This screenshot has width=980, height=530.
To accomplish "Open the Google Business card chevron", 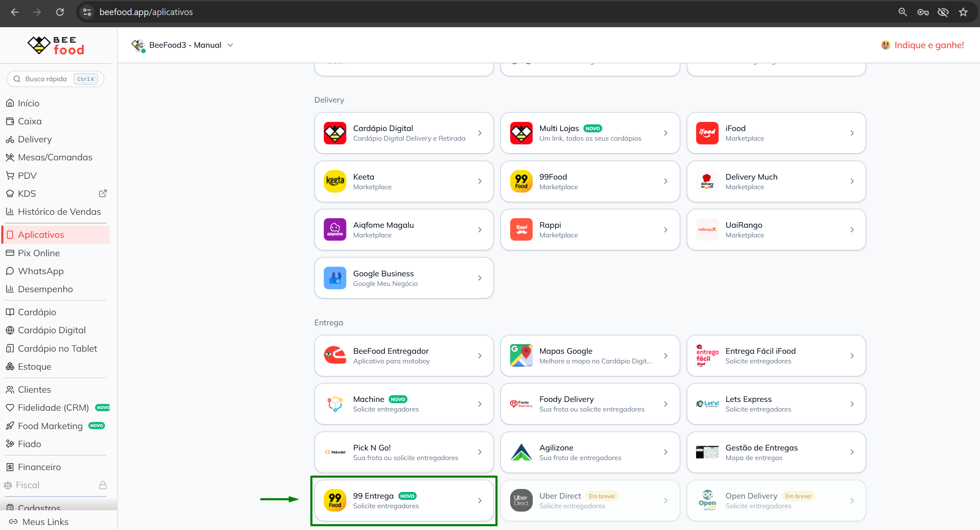I will 480,278.
